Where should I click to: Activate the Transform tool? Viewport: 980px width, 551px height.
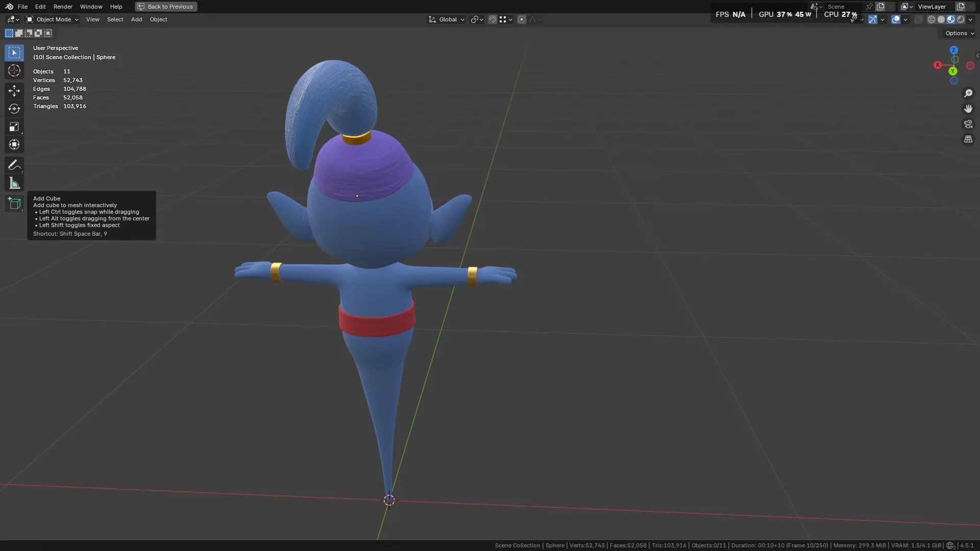[x=14, y=144]
